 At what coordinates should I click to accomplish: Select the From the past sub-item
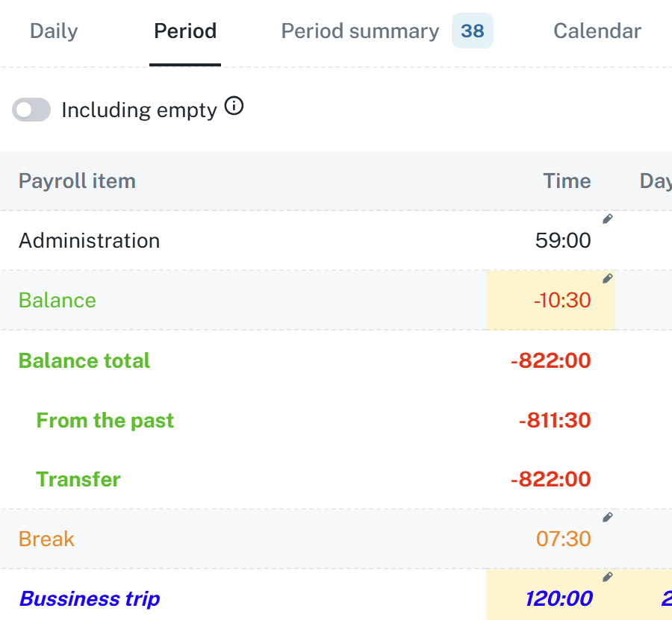click(105, 420)
